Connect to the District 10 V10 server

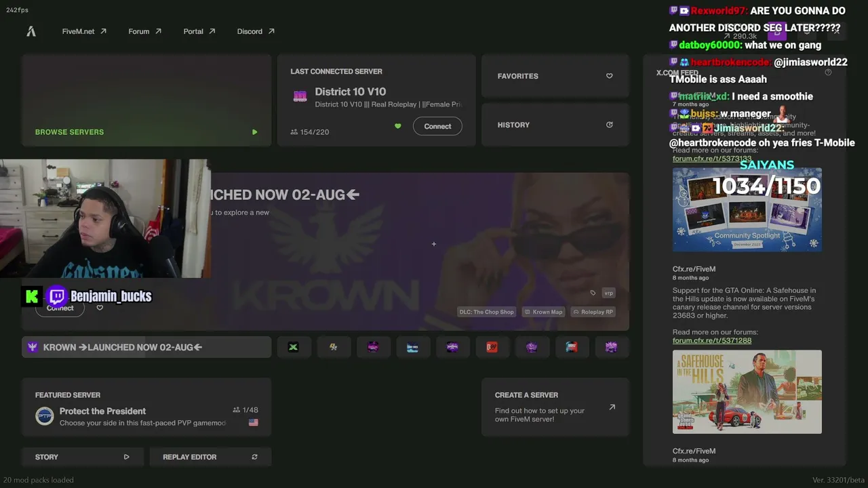pyautogui.click(x=437, y=126)
